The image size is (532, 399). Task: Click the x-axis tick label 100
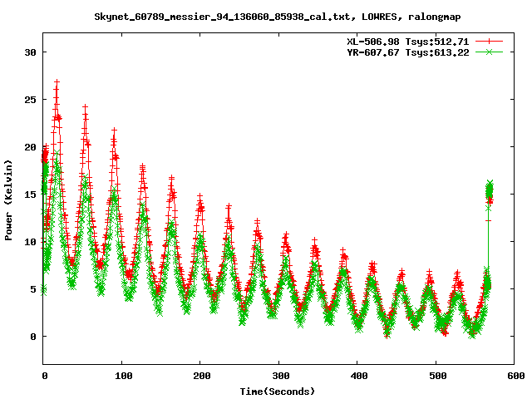124,376
